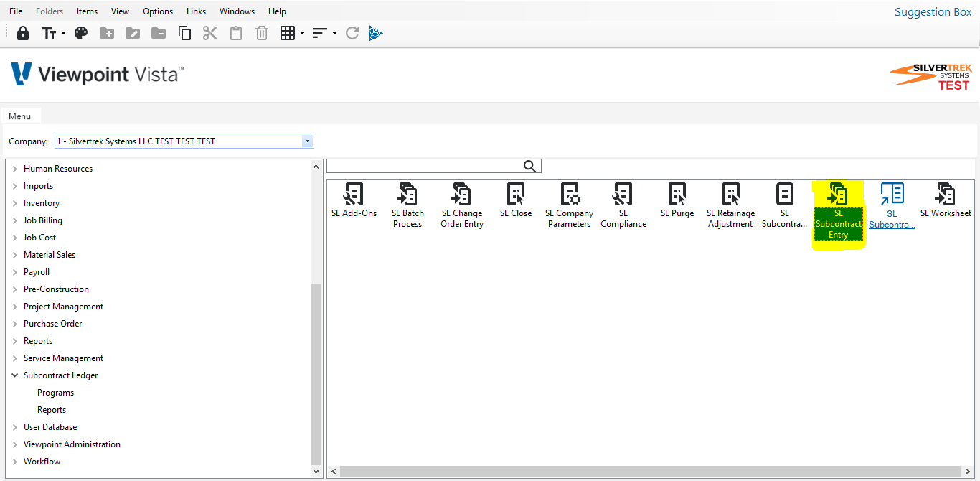This screenshot has width=980, height=481.
Task: Open the View menu
Action: coord(120,11)
